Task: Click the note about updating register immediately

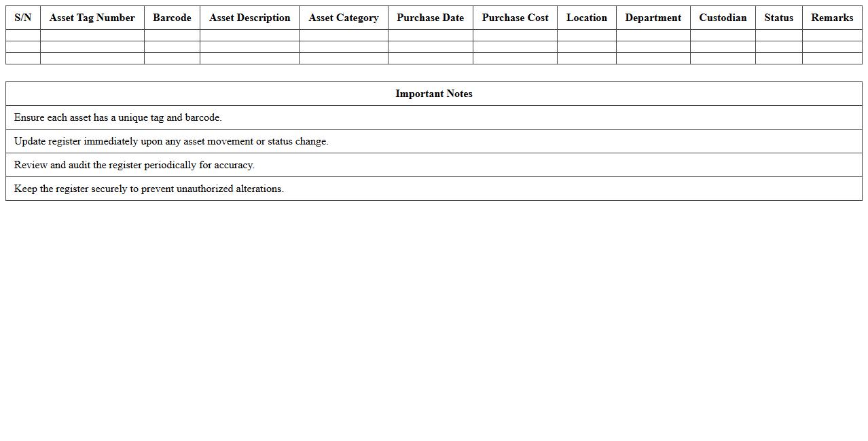Action: click(171, 141)
